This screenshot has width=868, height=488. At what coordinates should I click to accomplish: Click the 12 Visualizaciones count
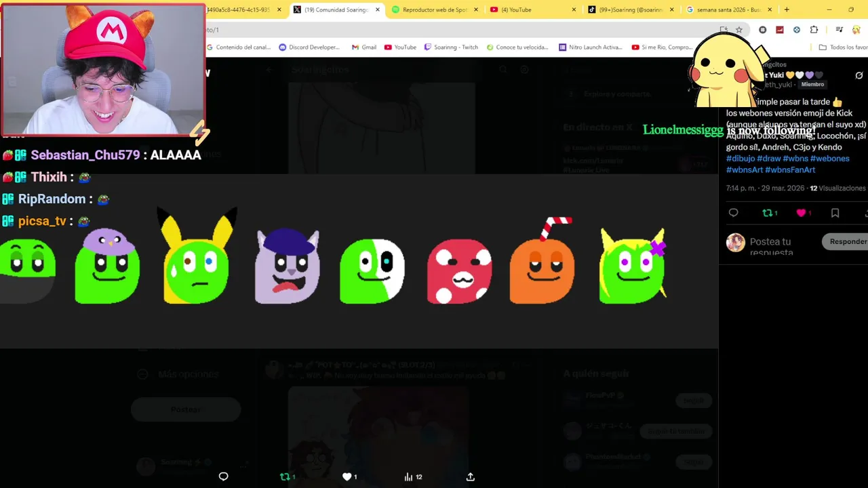tap(838, 188)
